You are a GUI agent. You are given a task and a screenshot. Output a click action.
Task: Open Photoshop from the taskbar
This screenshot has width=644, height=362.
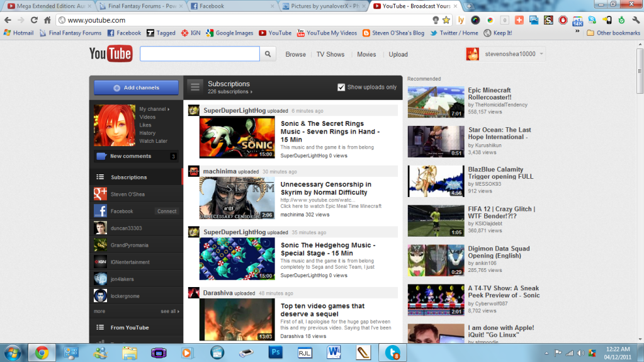[276, 352]
